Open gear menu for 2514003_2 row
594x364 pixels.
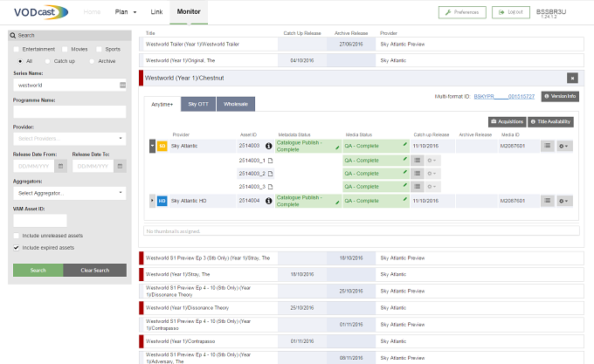(432, 174)
